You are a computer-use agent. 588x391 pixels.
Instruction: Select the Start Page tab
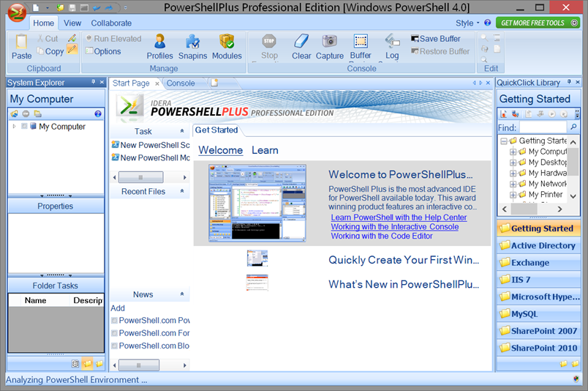click(x=131, y=83)
